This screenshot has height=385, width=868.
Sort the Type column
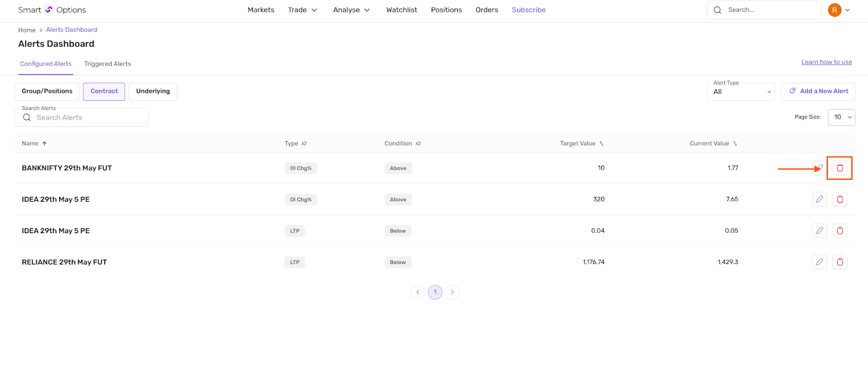(x=304, y=144)
